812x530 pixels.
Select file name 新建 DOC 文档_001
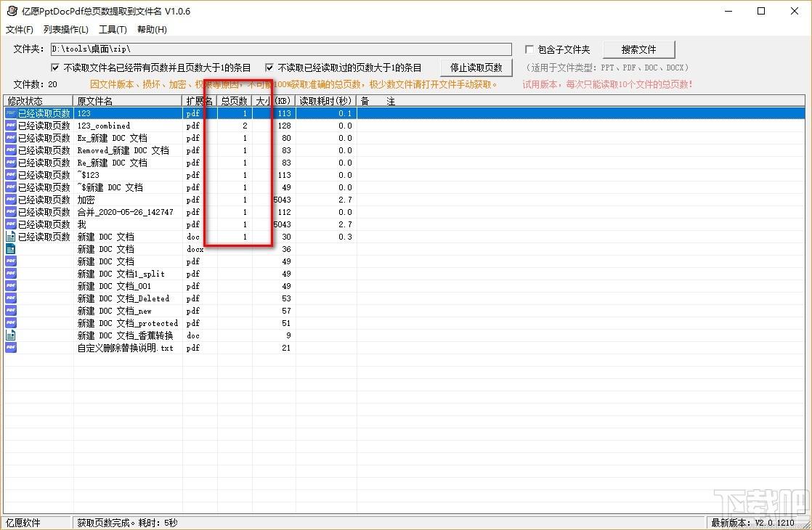115,286
